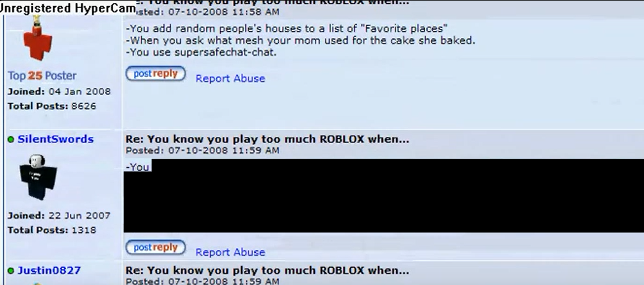Click SilentSwords' post title heading
644x285 pixels.
267,139
